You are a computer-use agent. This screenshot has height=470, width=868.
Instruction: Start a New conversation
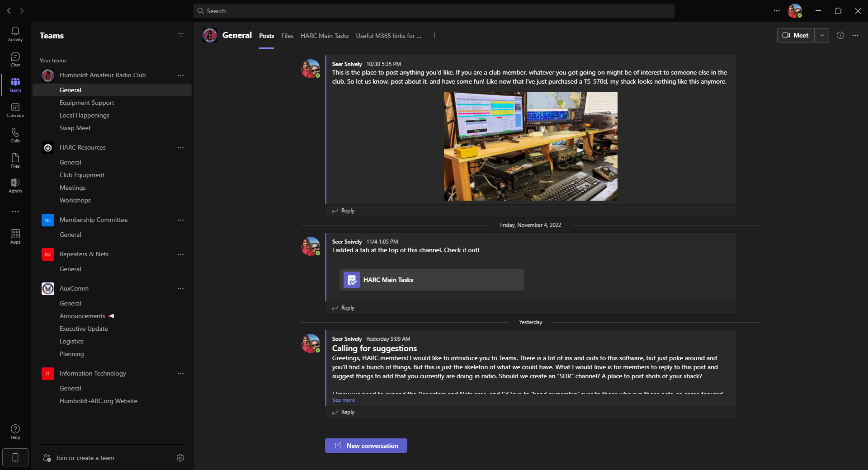(366, 446)
